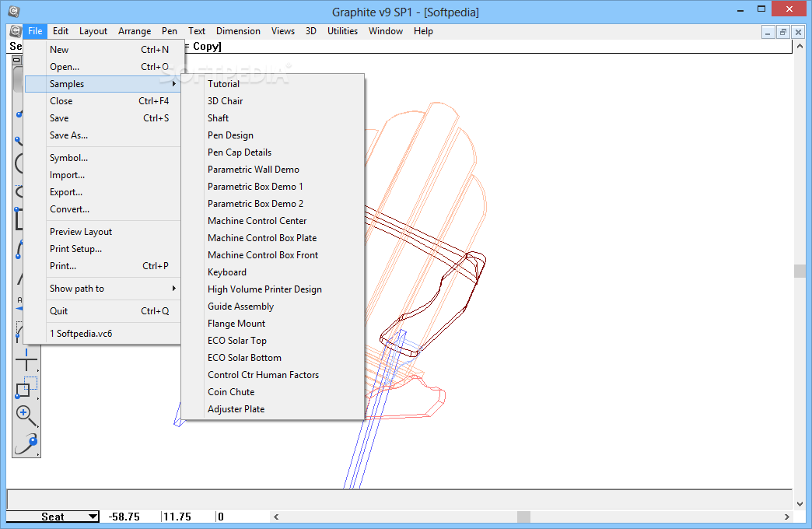
Task: Open the Control Ctr Human Factors sample
Action: pos(273,375)
